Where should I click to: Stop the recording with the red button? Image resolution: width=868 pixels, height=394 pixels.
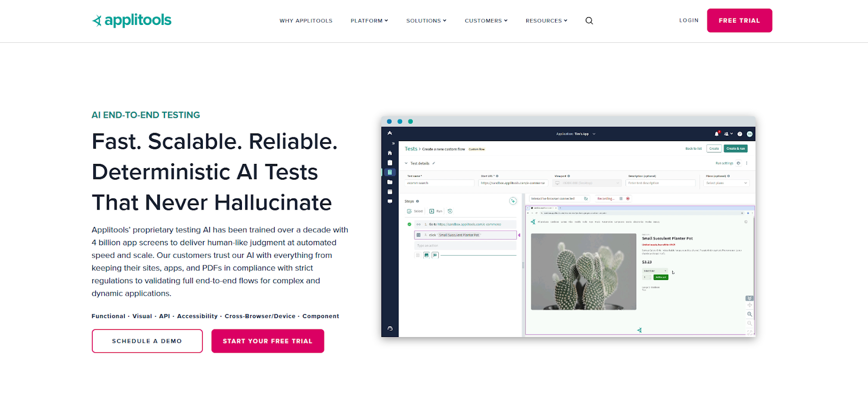628,199
